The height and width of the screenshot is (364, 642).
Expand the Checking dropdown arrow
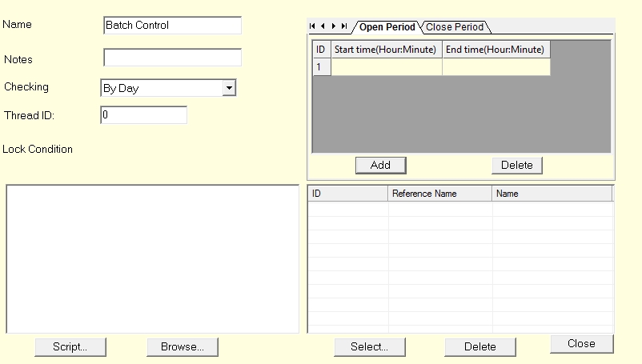click(229, 88)
